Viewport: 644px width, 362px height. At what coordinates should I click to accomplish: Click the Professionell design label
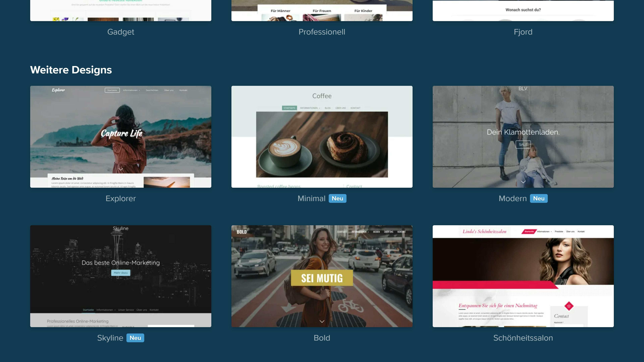click(x=322, y=32)
